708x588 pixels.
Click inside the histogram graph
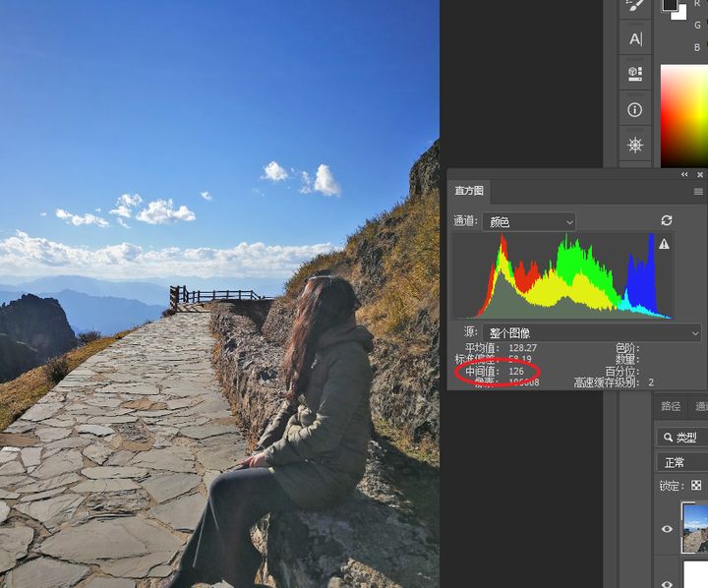click(562, 276)
